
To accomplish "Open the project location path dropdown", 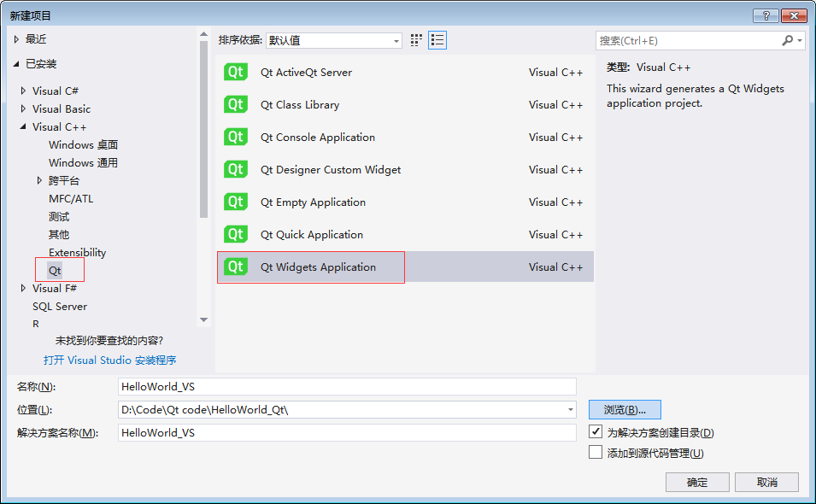I will (x=568, y=409).
